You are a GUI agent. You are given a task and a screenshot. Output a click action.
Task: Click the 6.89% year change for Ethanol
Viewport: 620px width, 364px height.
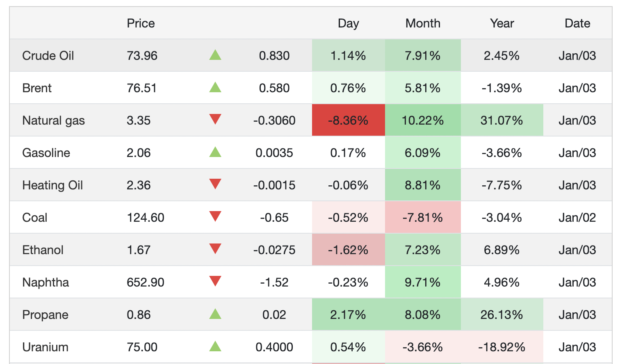click(x=502, y=250)
